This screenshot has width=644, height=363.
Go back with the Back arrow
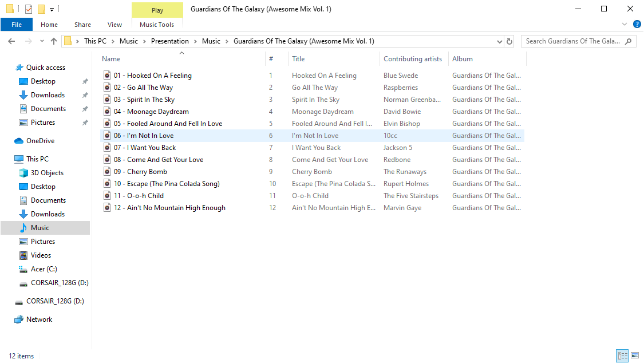tap(11, 41)
